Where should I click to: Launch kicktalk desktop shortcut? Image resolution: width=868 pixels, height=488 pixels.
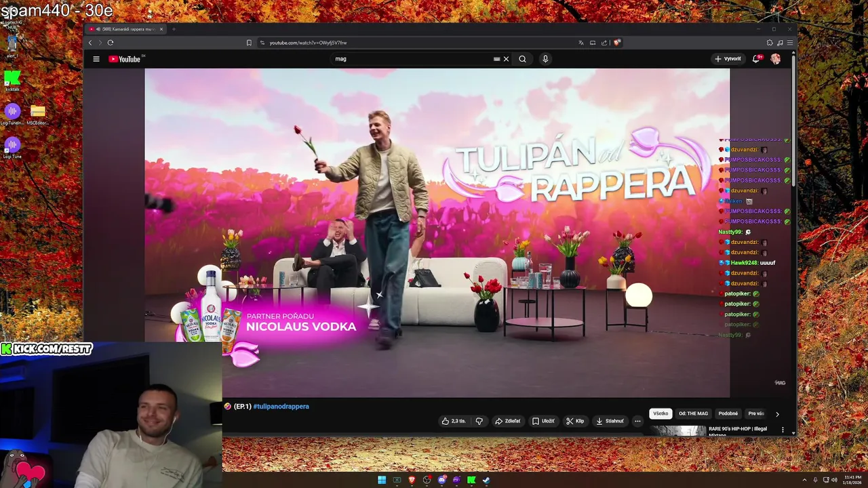click(x=12, y=81)
